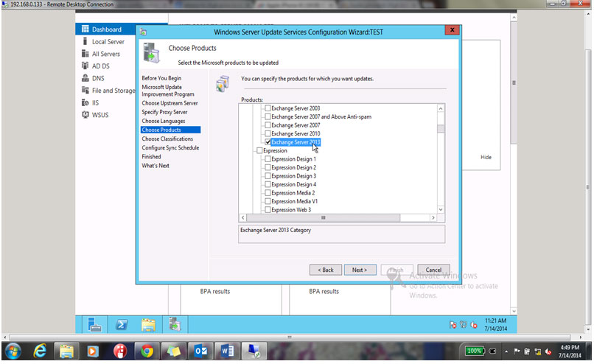The width and height of the screenshot is (594, 364).
Task: Open PowerShell from remote taskbar
Action: click(122, 325)
